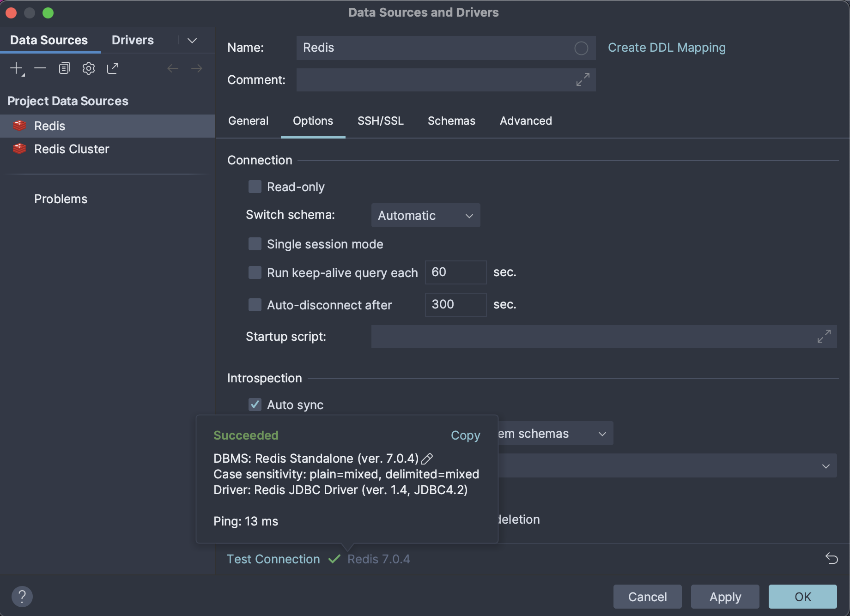
Task: Enable Single session mode
Action: click(x=255, y=244)
